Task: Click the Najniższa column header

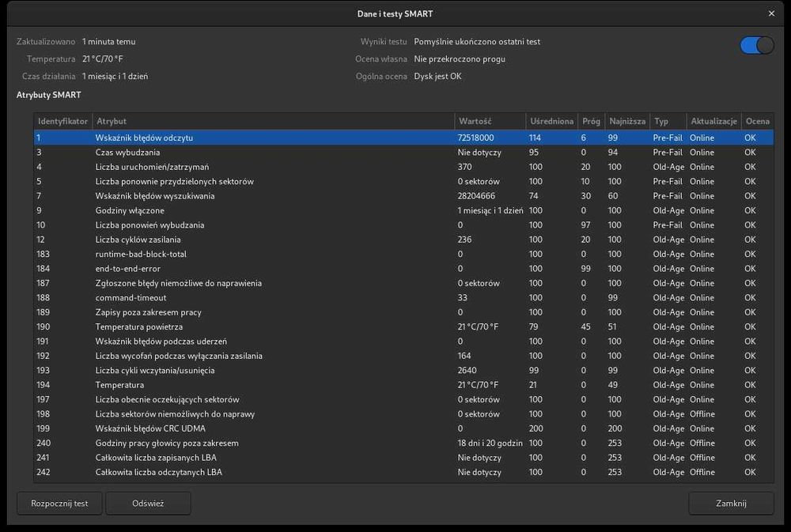Action: [x=627, y=121]
